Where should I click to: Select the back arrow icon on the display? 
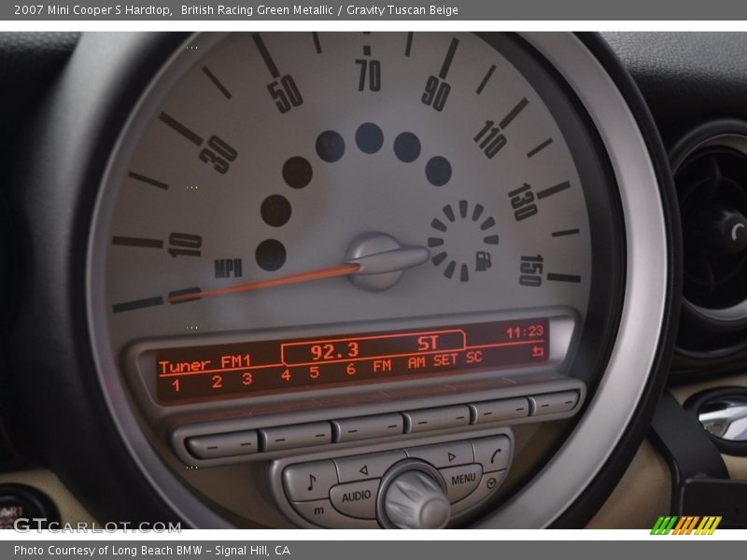pos(538,351)
